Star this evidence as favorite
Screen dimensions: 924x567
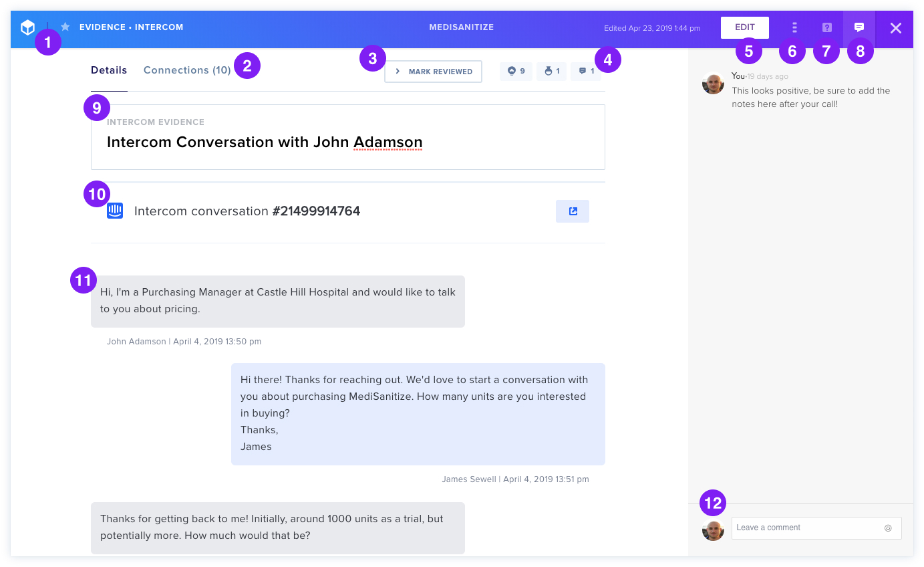coord(65,27)
